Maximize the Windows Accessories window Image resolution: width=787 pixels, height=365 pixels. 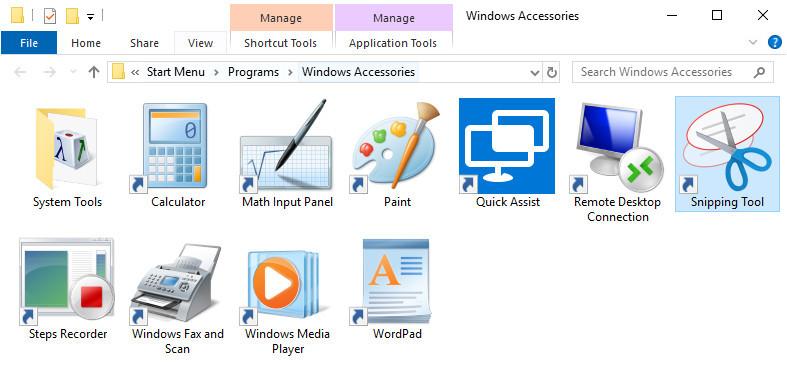pos(717,16)
